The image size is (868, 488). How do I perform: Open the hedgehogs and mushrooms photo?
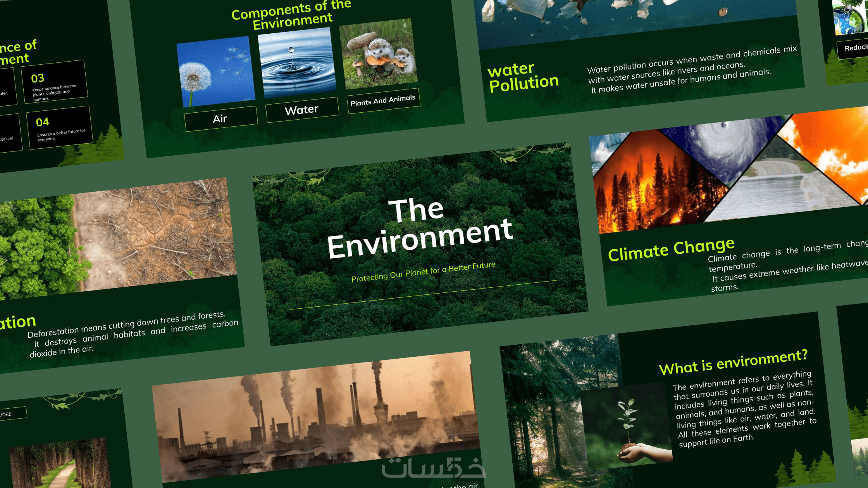378,53
